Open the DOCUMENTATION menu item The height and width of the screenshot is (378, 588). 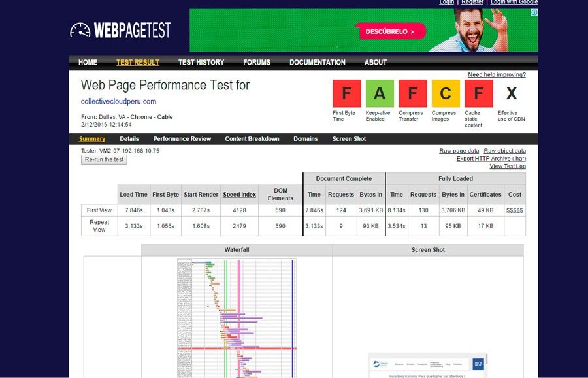click(x=318, y=62)
